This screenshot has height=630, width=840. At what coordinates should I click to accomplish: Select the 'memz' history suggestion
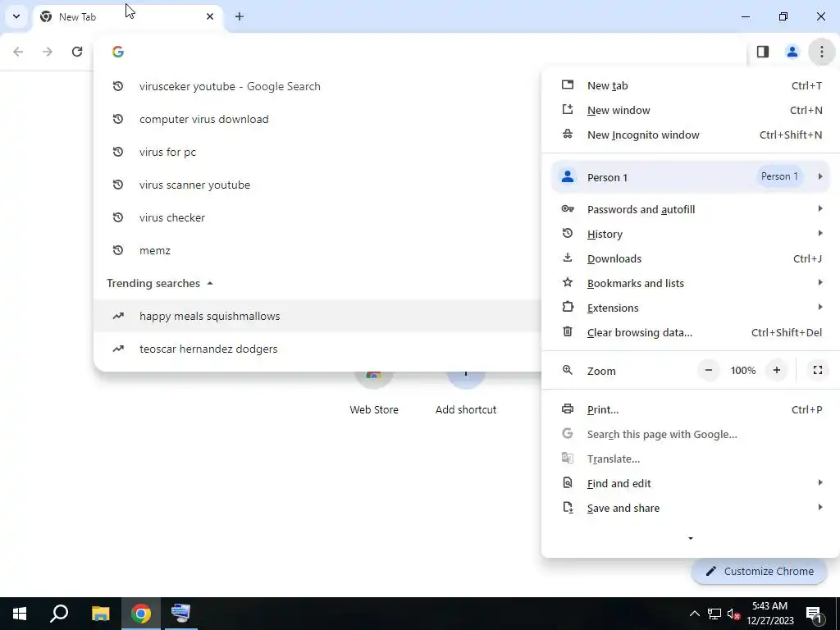coord(317,250)
